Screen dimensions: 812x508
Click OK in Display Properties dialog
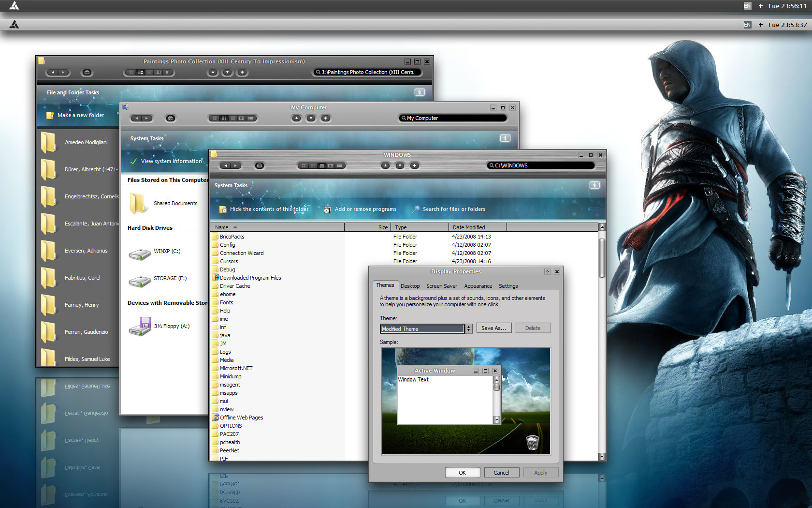coord(463,473)
